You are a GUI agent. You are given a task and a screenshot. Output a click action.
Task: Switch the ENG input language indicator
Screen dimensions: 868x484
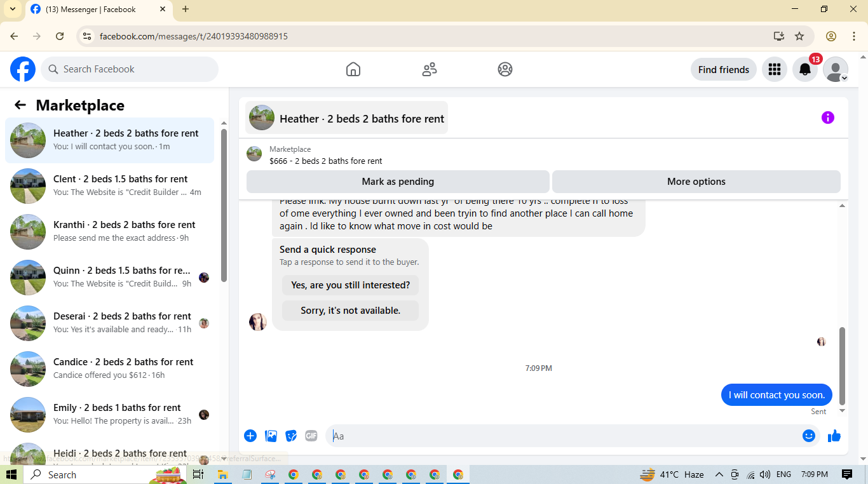pos(784,474)
